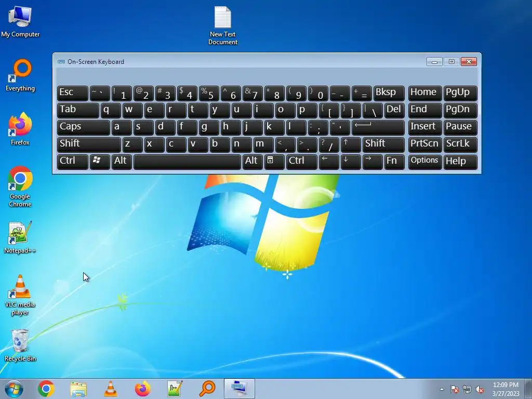The height and width of the screenshot is (399, 532).
Task: Show hidden tray icons arrow
Action: (442, 389)
